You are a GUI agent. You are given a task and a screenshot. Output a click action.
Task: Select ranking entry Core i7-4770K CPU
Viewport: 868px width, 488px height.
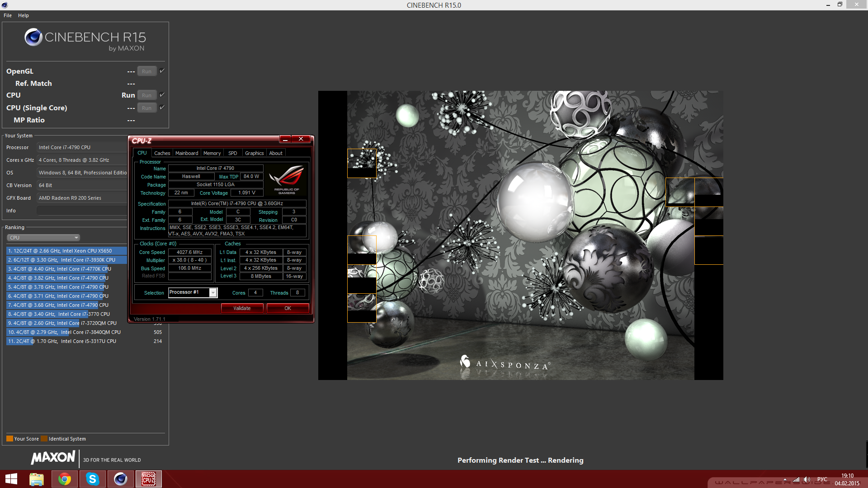(x=66, y=269)
